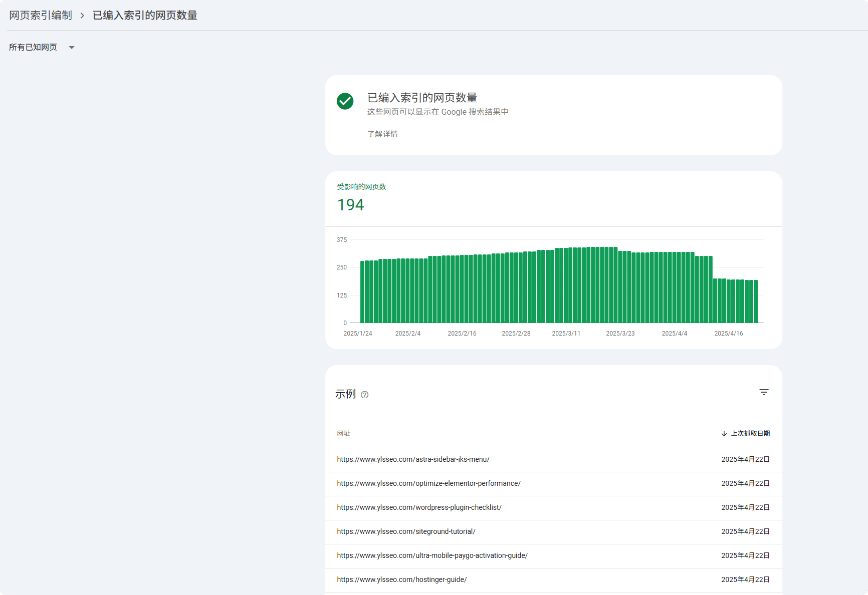
Task: Click the 已编入索引的网页数量 card heading
Action: click(422, 98)
